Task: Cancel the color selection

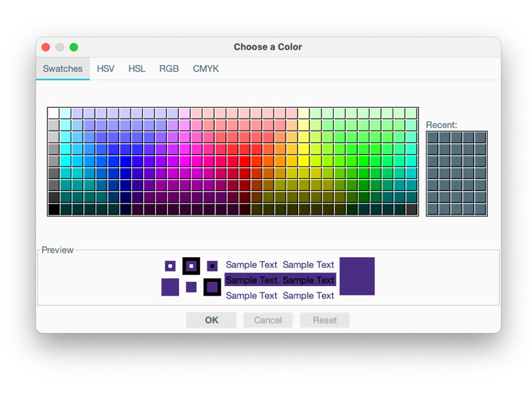Action: tap(268, 320)
